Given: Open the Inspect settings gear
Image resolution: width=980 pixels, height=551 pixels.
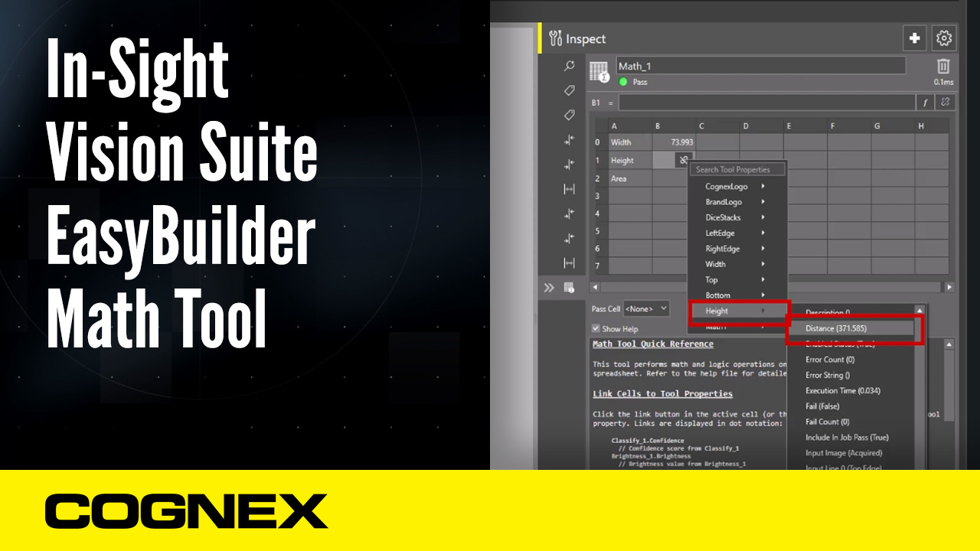Looking at the screenshot, I should [x=944, y=38].
